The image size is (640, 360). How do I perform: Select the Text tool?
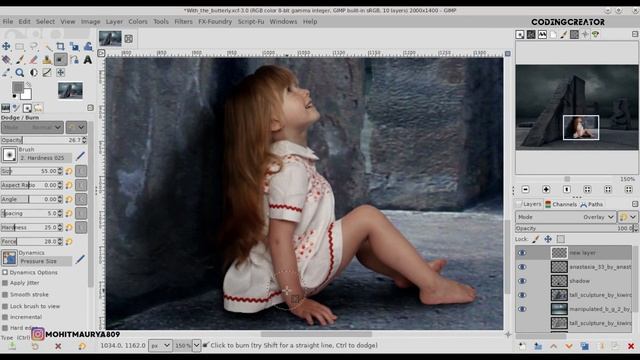click(88, 60)
